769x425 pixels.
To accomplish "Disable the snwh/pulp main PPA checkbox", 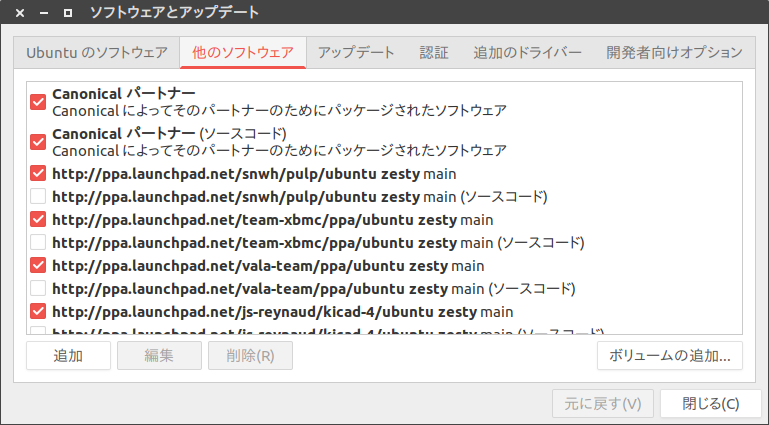I will pos(38,172).
